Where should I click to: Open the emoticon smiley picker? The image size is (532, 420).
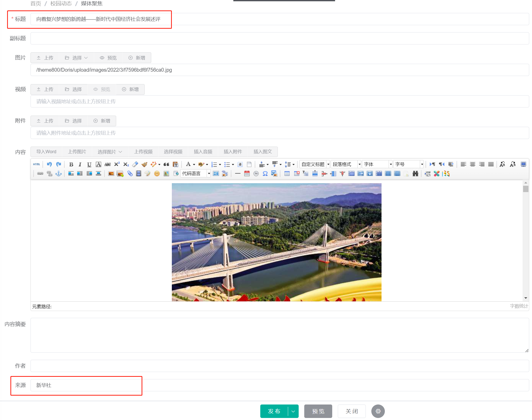point(157,174)
